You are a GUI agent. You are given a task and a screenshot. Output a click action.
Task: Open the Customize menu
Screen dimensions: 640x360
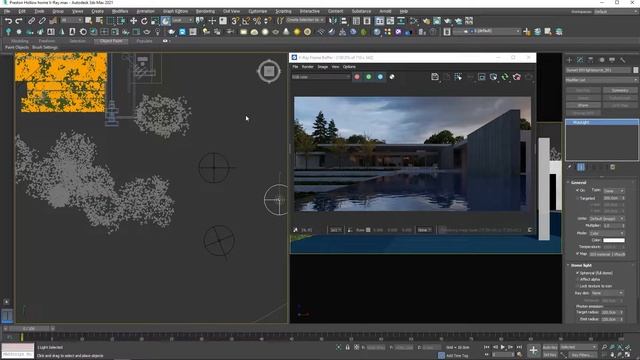(258, 11)
